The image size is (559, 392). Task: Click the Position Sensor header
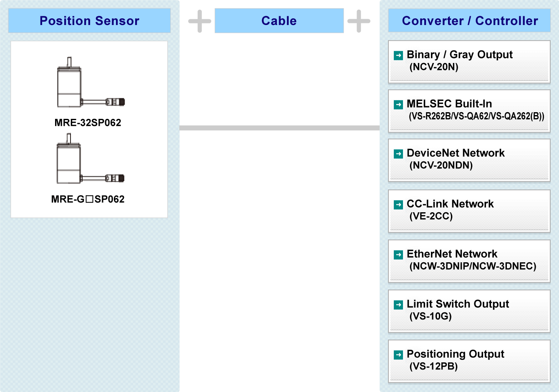pyautogui.click(x=89, y=20)
